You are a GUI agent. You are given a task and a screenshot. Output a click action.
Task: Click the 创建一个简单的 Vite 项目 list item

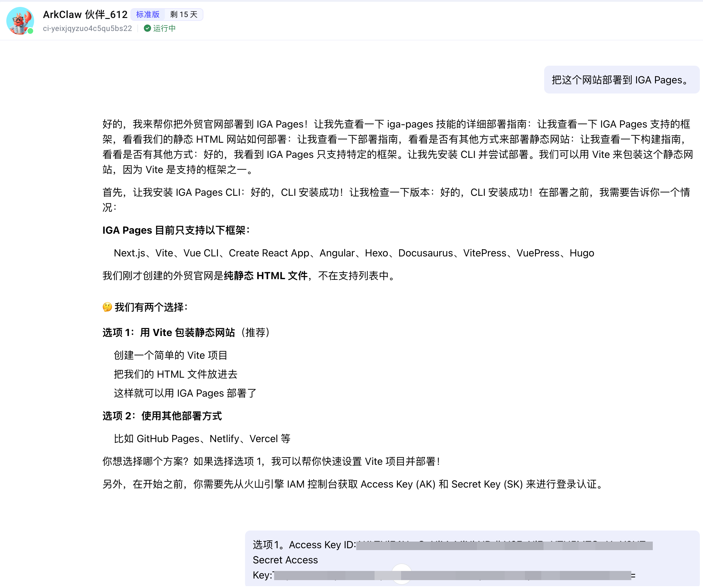[171, 355]
